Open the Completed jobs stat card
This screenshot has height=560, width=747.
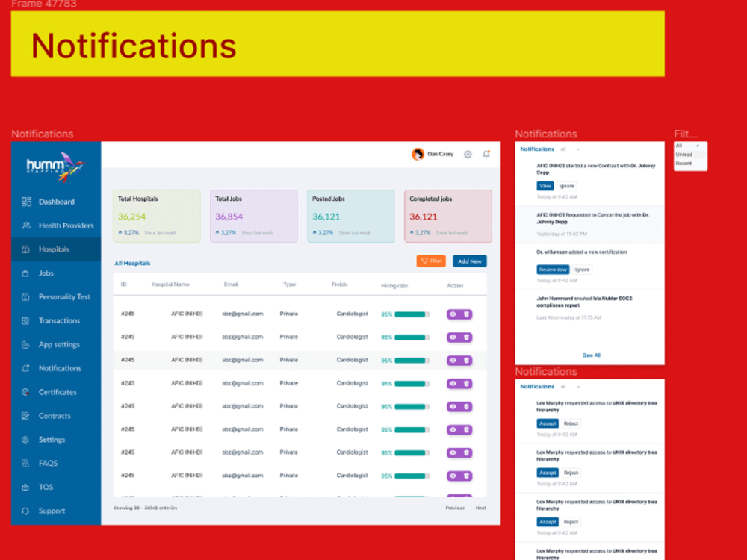coord(447,217)
